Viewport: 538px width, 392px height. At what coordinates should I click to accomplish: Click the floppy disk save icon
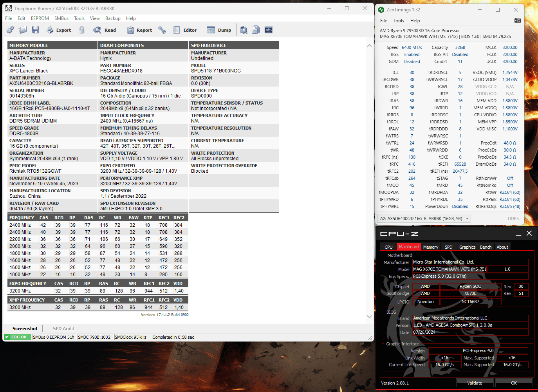click(x=36, y=30)
